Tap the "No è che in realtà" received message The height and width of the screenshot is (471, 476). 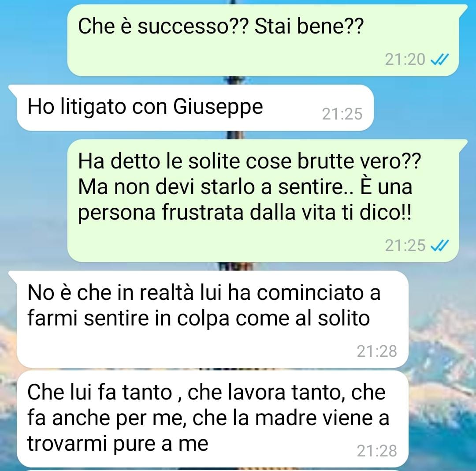tap(212, 319)
